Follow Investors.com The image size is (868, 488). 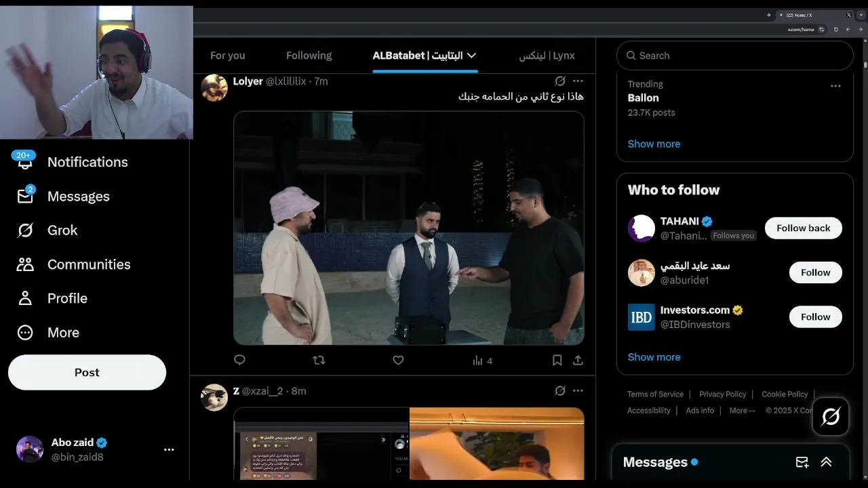[816, 317]
